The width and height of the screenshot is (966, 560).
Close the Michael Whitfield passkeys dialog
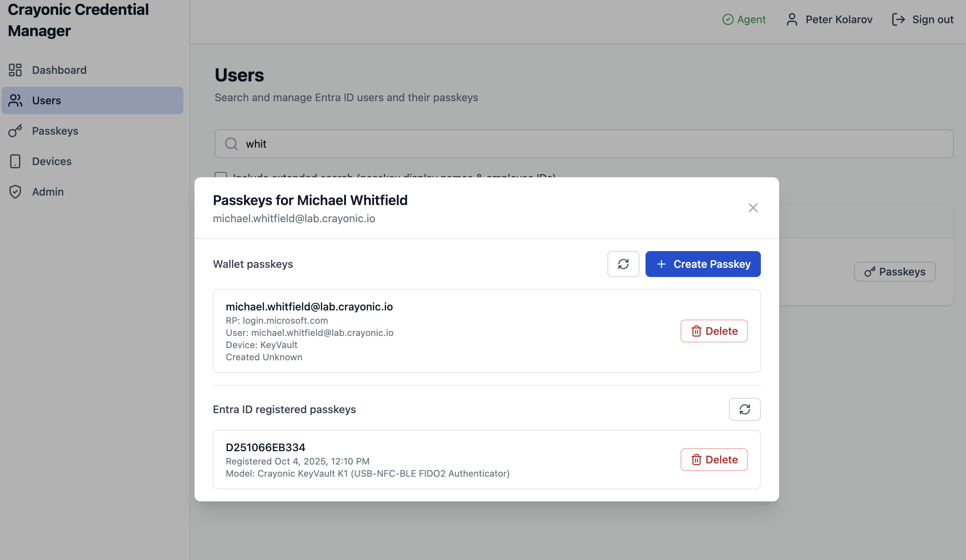[752, 208]
